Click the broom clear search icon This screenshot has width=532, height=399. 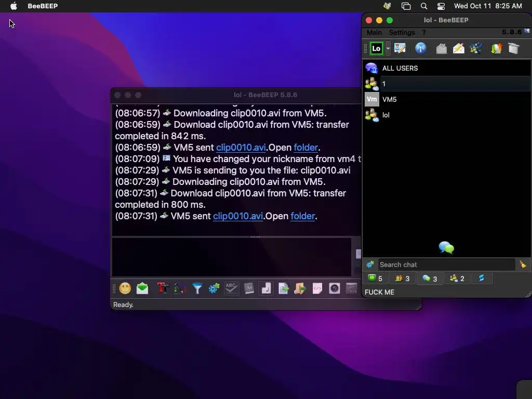(523, 264)
